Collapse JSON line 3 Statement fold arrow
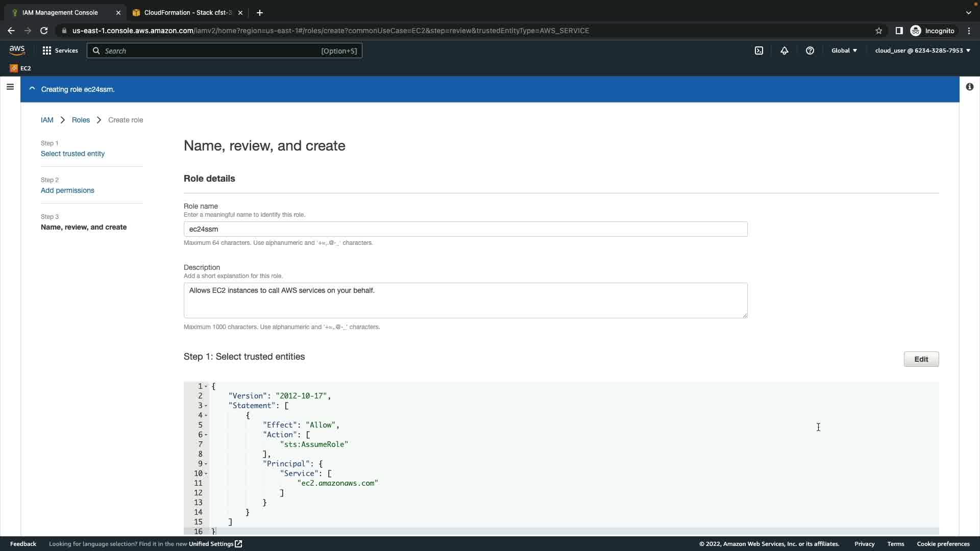Screen dimensions: 980x551 [x=206, y=406]
